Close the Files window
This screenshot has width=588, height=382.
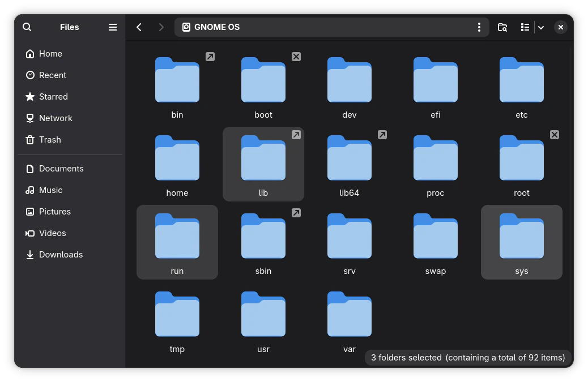(x=561, y=27)
